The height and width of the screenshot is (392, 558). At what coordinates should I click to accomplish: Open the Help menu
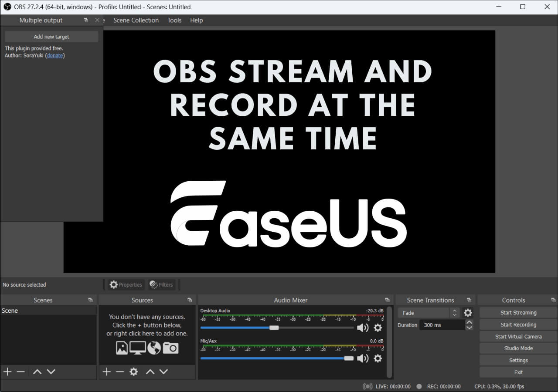click(197, 20)
